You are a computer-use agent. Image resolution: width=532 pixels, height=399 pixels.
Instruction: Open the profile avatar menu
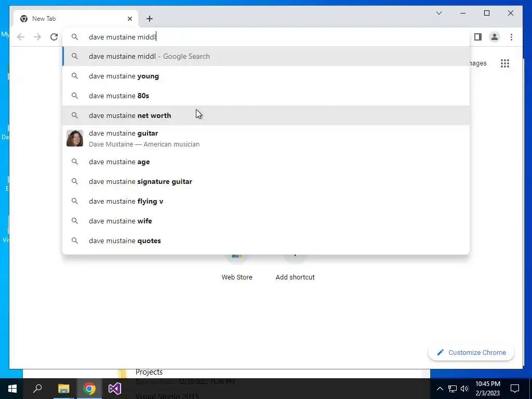495,37
